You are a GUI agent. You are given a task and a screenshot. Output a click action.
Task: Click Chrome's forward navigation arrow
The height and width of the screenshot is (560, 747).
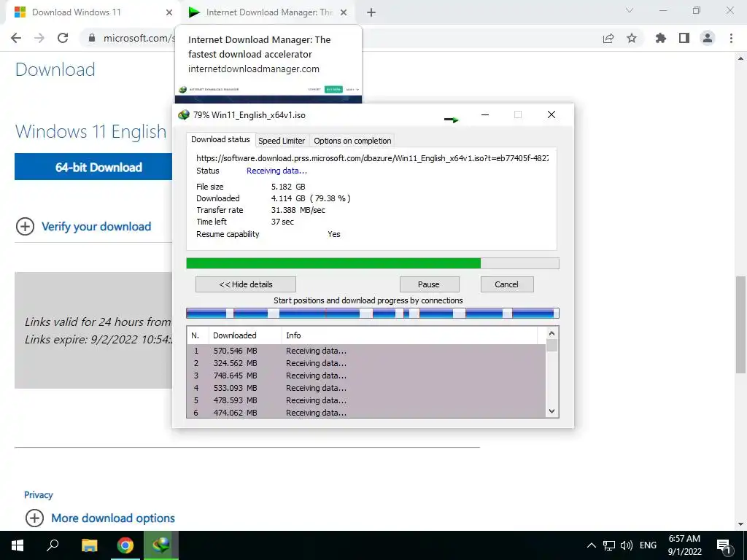tap(39, 38)
